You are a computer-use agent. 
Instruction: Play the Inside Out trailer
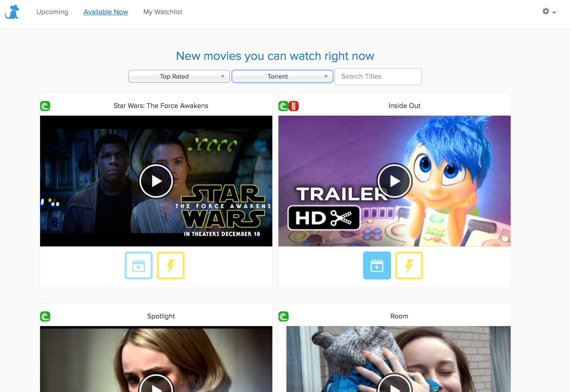394,181
